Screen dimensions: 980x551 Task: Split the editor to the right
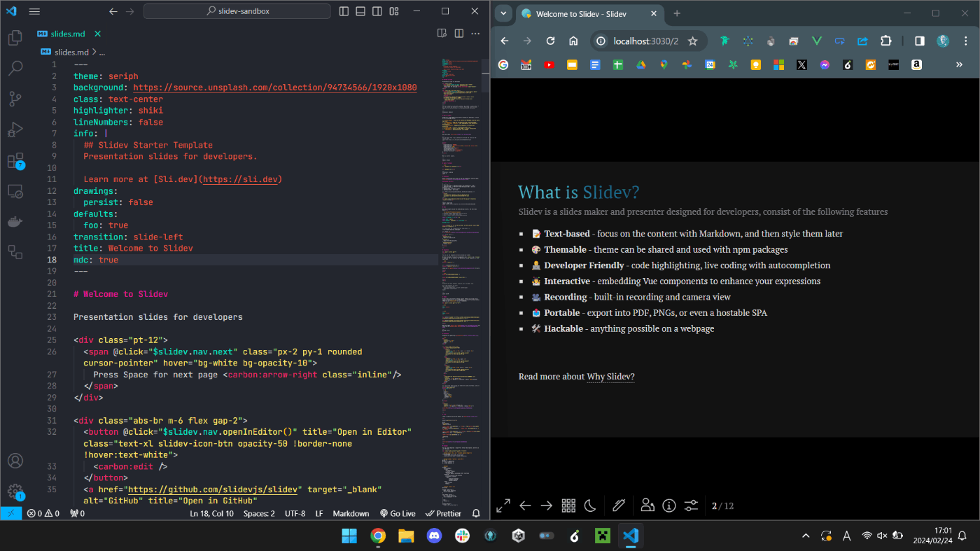coord(459,33)
